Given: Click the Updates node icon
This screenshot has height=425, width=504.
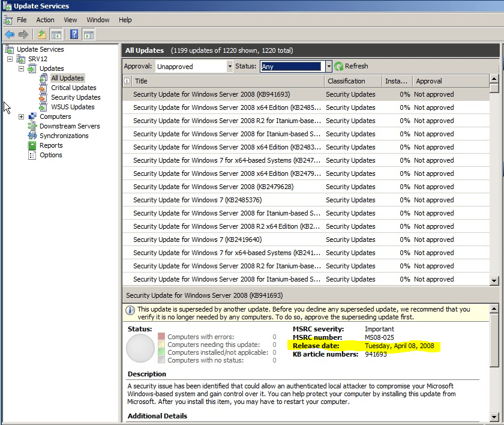Looking at the screenshot, I should click(x=32, y=68).
